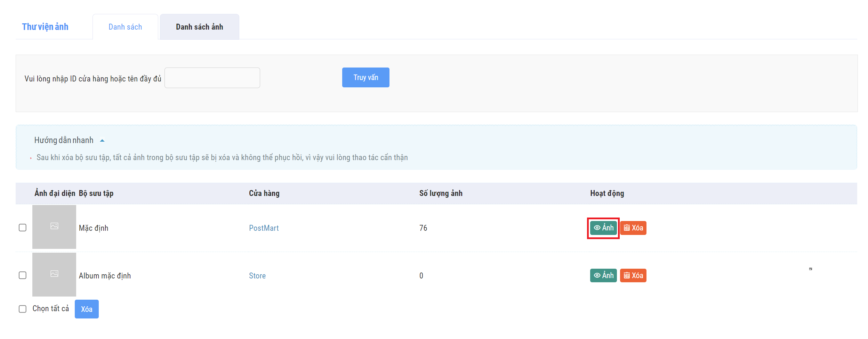Open the Danh sách ảnh tab
The height and width of the screenshot is (339, 868).
click(x=199, y=27)
